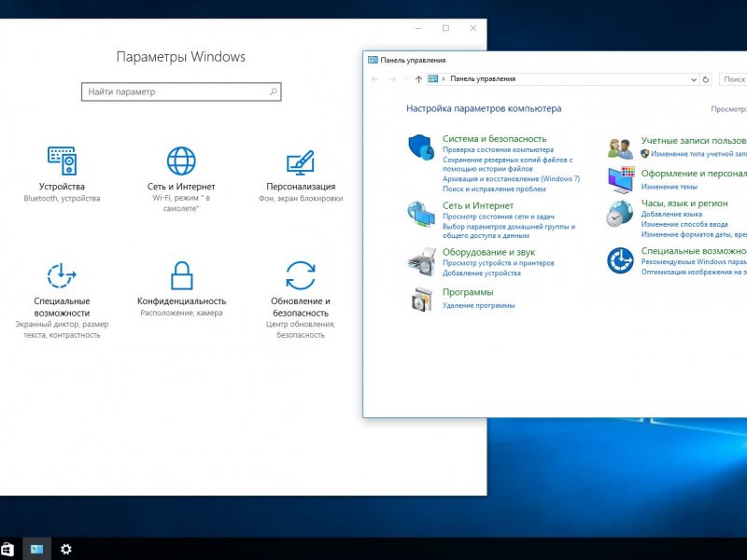Click the Изменение темы link
Viewport: 747px width, 560px height.
tap(669, 187)
